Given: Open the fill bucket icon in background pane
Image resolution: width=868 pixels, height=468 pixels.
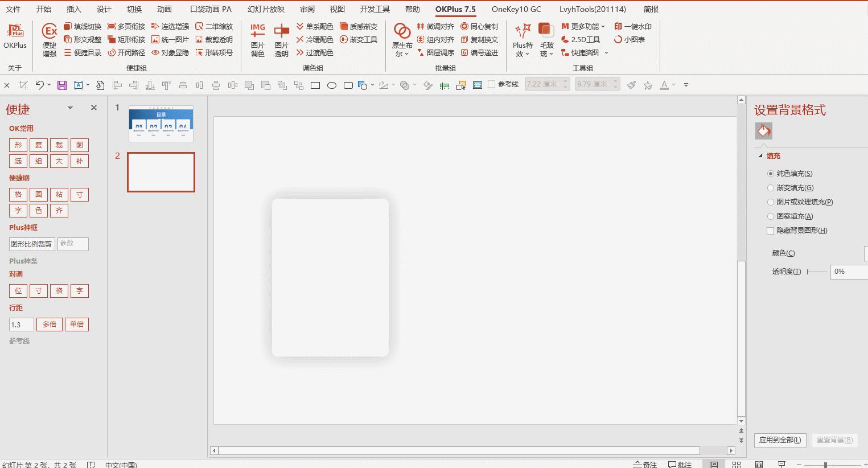Looking at the screenshot, I should pos(764,131).
